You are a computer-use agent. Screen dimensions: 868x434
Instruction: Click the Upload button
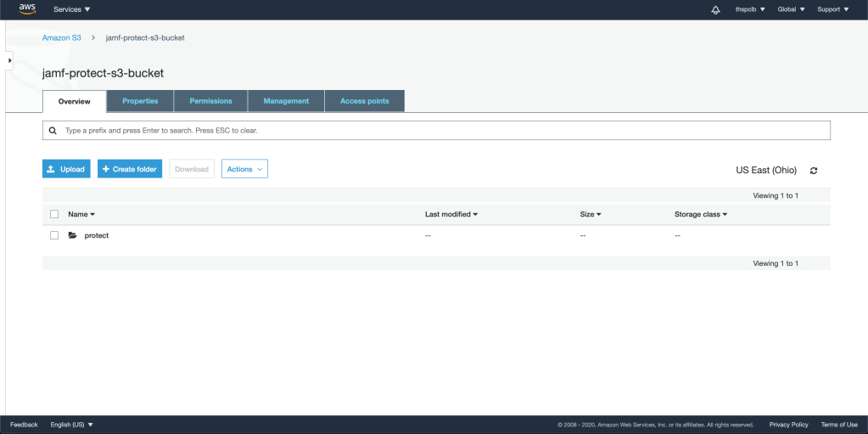click(x=66, y=169)
